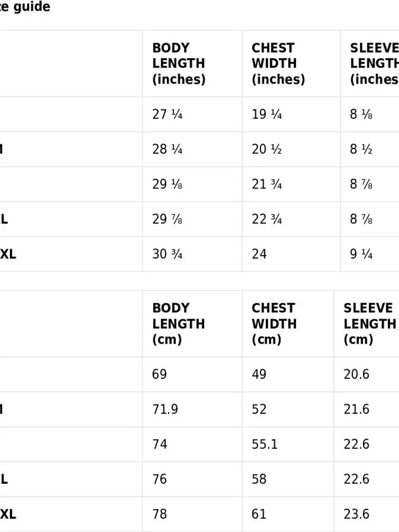This screenshot has height=532, width=399.
Task: Click the 20.6 sleeve length value
Action: coord(356,375)
